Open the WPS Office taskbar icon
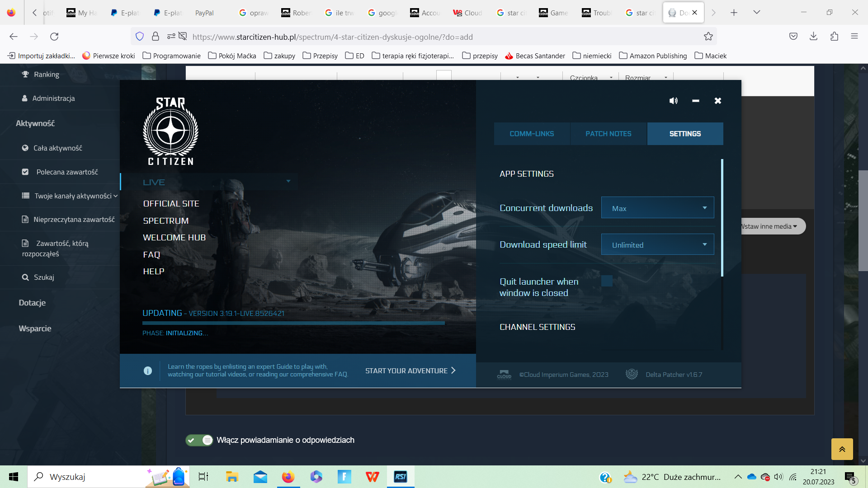Viewport: 868px width, 488px height. click(373, 477)
